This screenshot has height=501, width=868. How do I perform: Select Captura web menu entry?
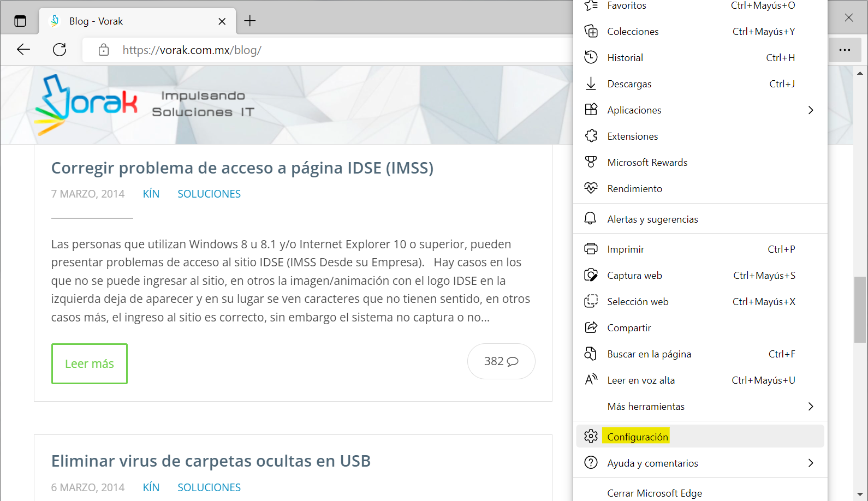(x=700, y=275)
